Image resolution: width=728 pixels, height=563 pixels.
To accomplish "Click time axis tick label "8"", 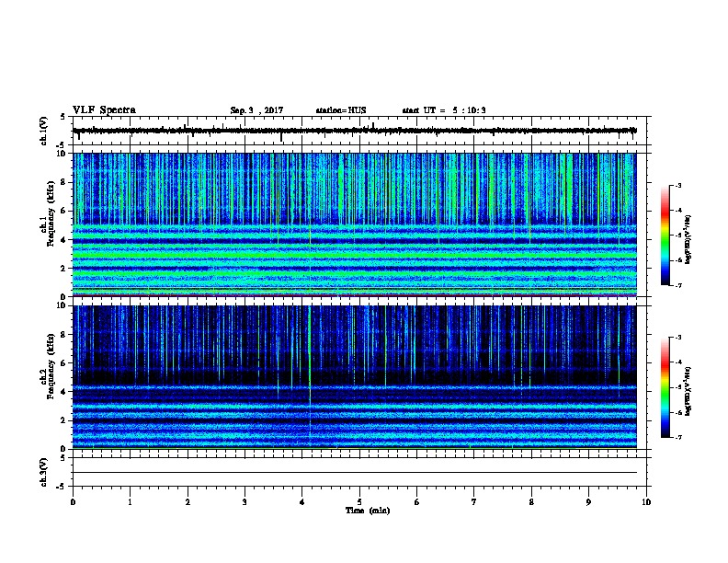I will click(531, 502).
